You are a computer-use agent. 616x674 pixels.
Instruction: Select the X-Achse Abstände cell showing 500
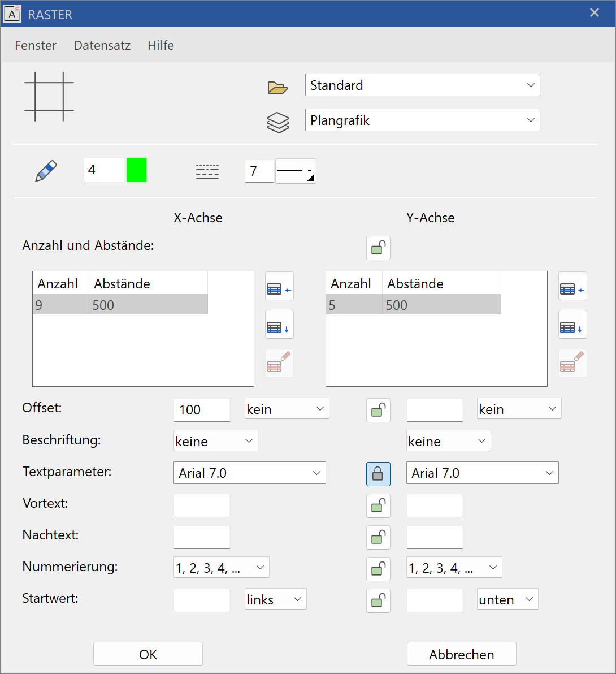149,305
